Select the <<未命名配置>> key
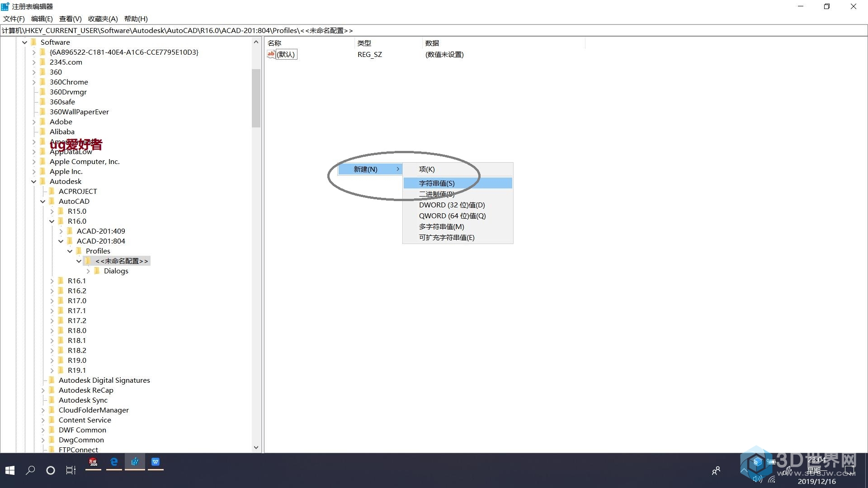 tap(122, 261)
